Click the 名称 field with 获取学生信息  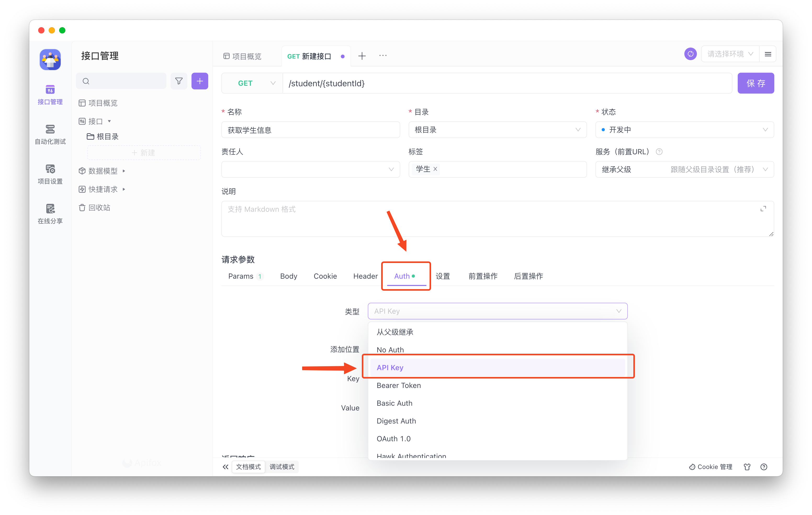pos(311,130)
